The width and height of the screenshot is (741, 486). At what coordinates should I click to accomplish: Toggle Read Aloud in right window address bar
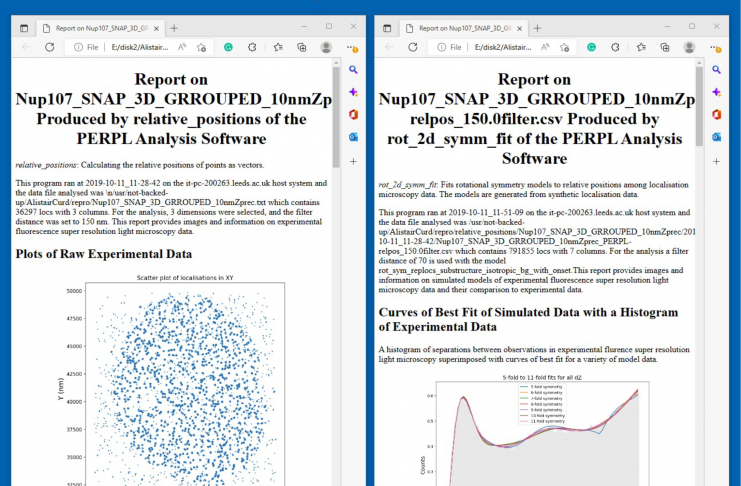click(x=545, y=47)
